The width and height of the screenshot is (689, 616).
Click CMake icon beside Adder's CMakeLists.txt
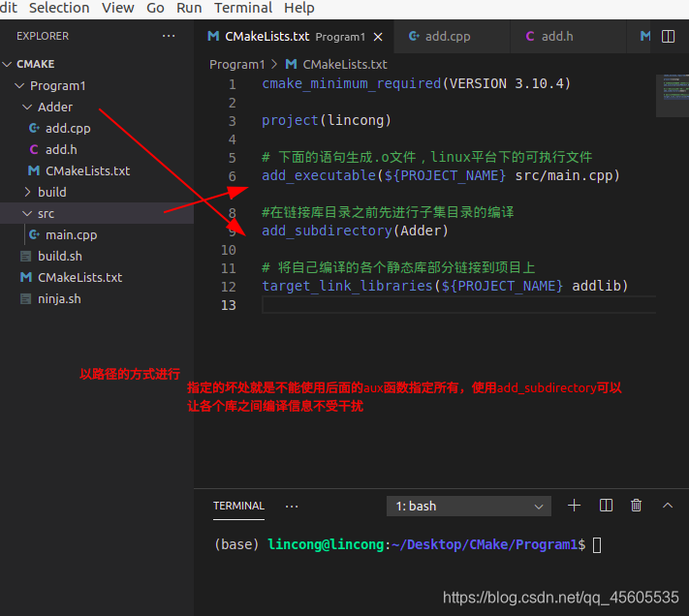[x=34, y=170]
